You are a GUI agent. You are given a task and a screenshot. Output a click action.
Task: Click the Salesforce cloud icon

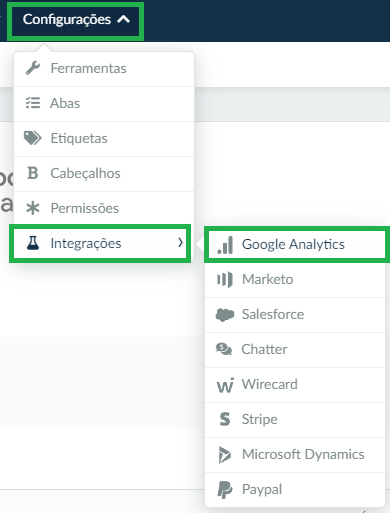(225, 314)
